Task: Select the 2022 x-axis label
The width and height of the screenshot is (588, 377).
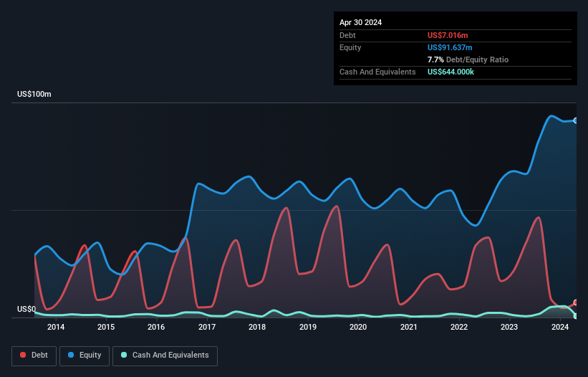Action: (458, 327)
